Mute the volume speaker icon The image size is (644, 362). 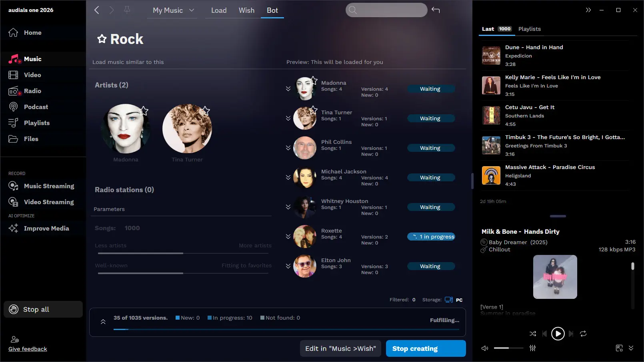[x=485, y=348]
